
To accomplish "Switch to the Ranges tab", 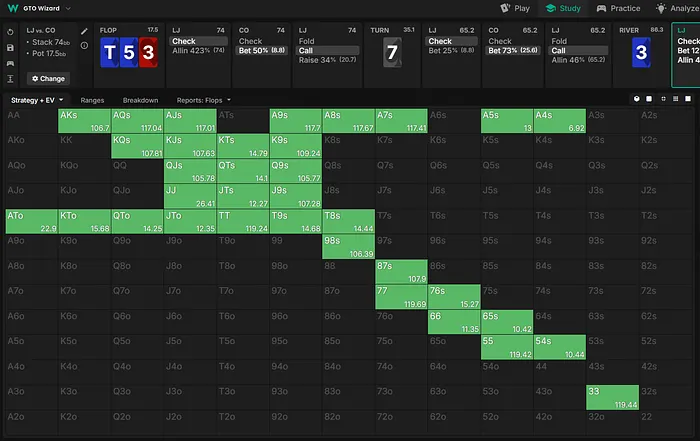I will (x=93, y=100).
